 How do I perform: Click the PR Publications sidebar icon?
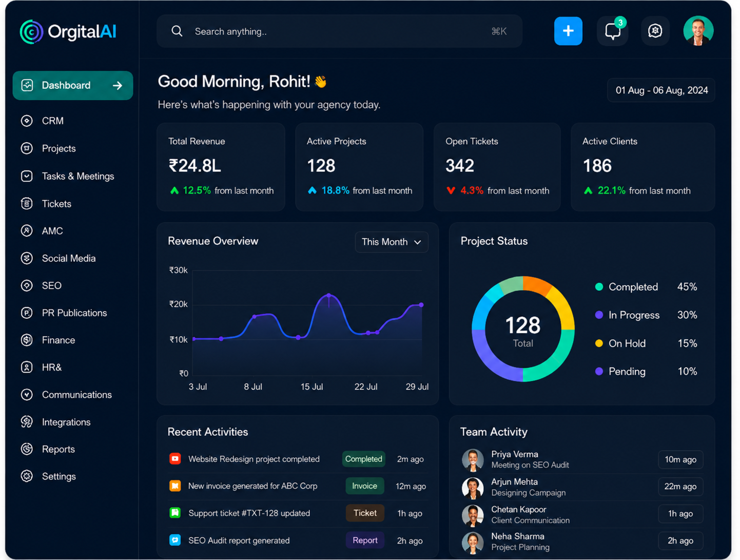click(x=27, y=313)
